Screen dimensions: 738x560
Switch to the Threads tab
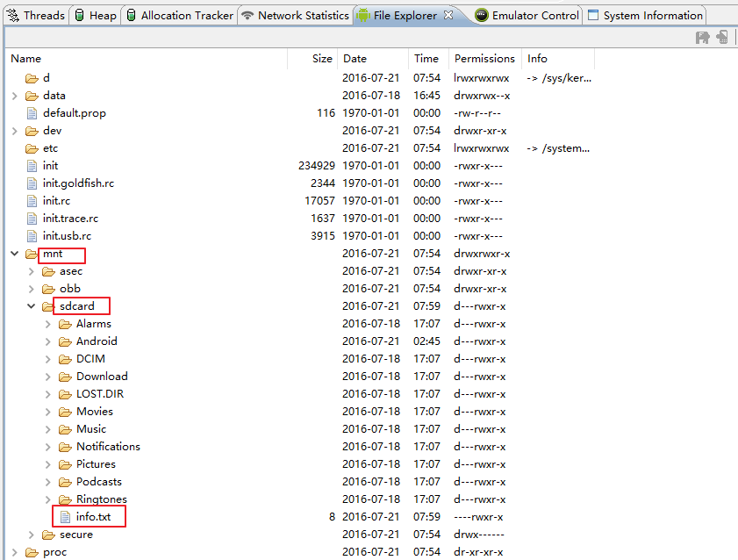coord(36,16)
